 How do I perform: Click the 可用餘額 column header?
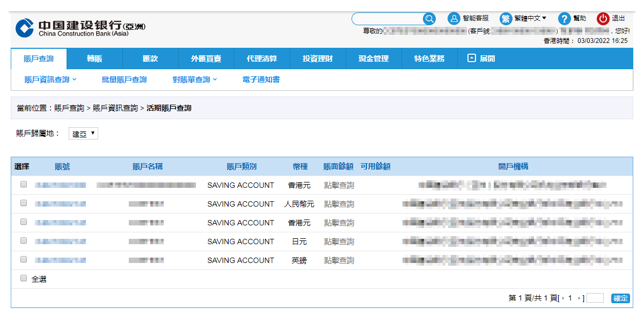point(376,166)
